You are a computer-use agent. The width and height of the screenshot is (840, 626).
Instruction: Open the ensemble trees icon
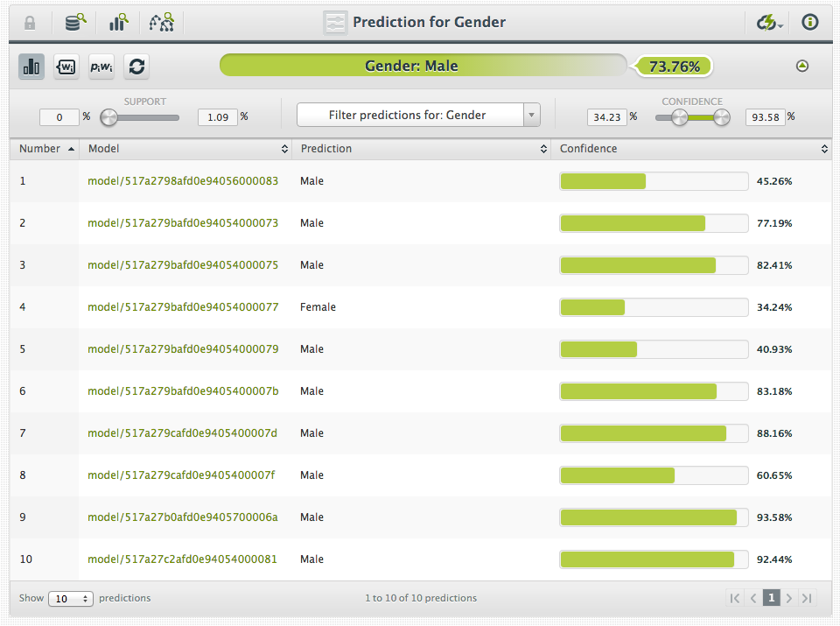[162, 23]
